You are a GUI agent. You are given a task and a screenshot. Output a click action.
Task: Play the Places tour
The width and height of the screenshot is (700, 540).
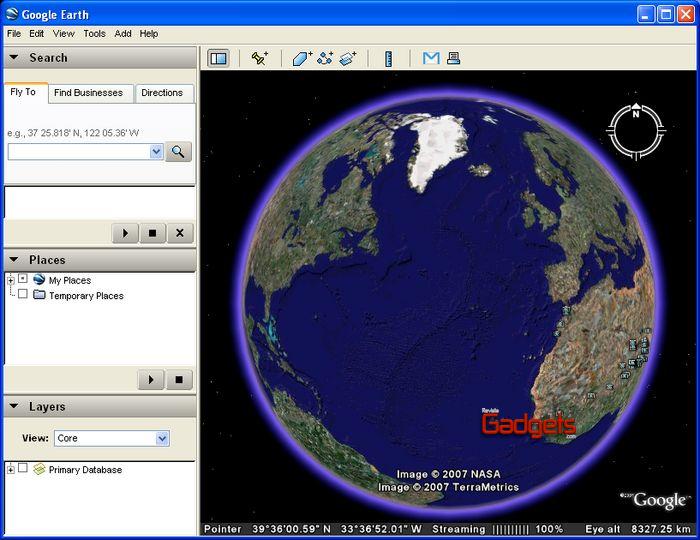(151, 379)
